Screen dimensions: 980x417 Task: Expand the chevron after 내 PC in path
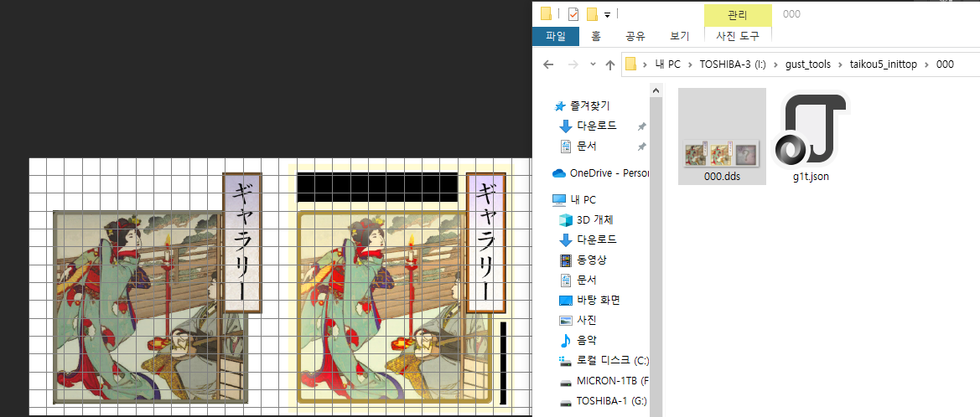(x=690, y=64)
